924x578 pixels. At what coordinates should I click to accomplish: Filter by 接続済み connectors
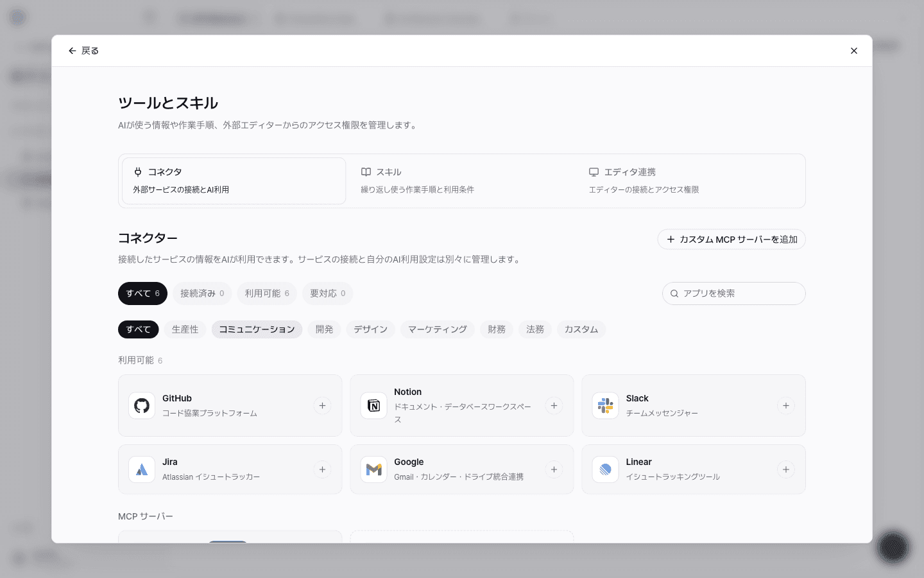[202, 293]
